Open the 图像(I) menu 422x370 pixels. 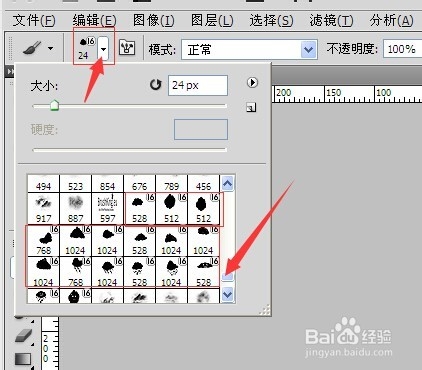click(x=154, y=21)
